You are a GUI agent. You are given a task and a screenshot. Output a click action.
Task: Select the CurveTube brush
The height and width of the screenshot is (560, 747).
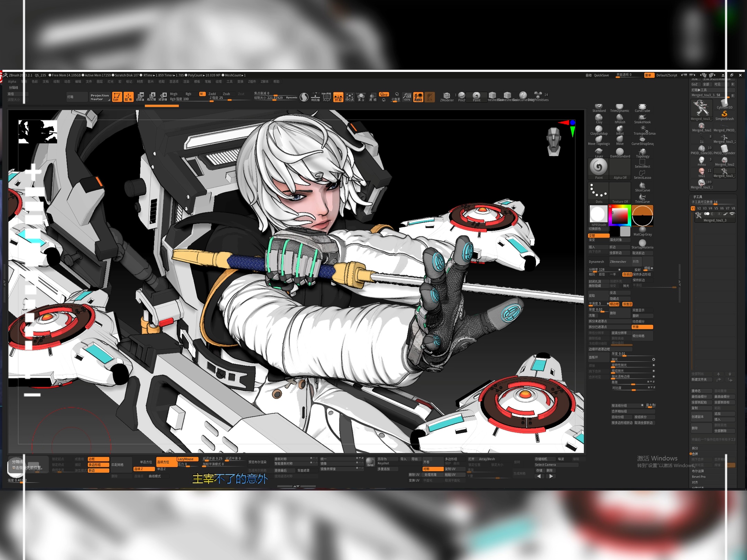[x=642, y=108]
